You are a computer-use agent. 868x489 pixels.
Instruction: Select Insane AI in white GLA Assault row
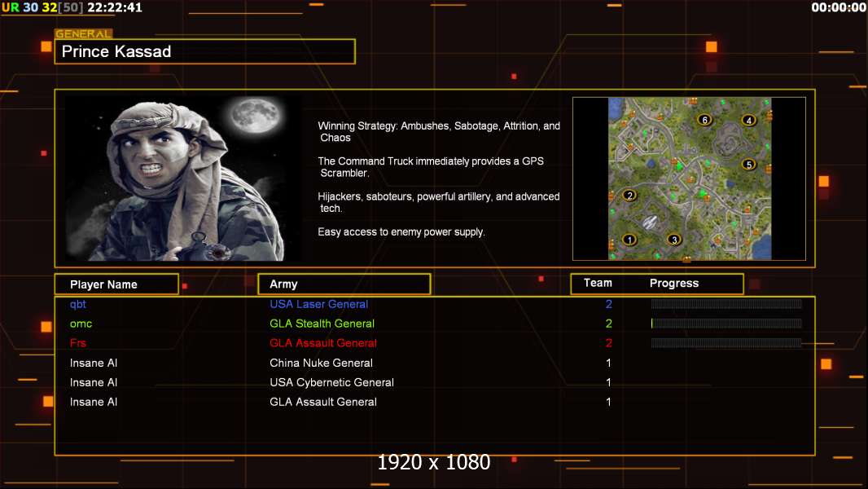94,402
